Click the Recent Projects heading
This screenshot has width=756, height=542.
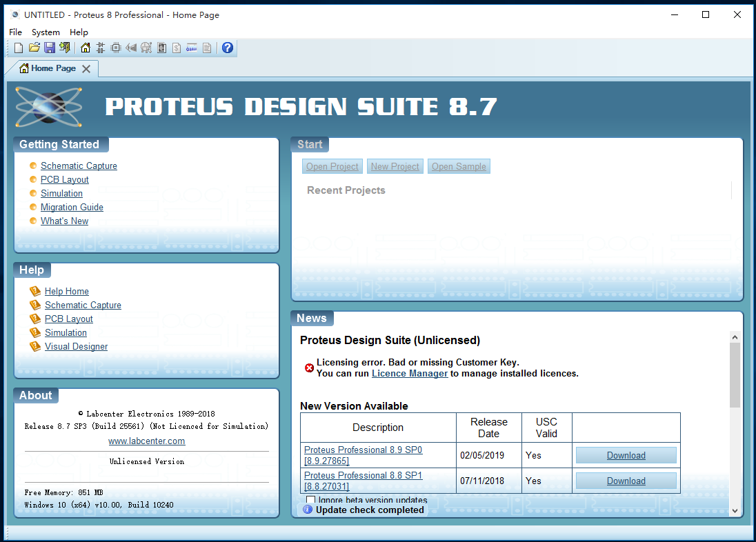(x=346, y=190)
